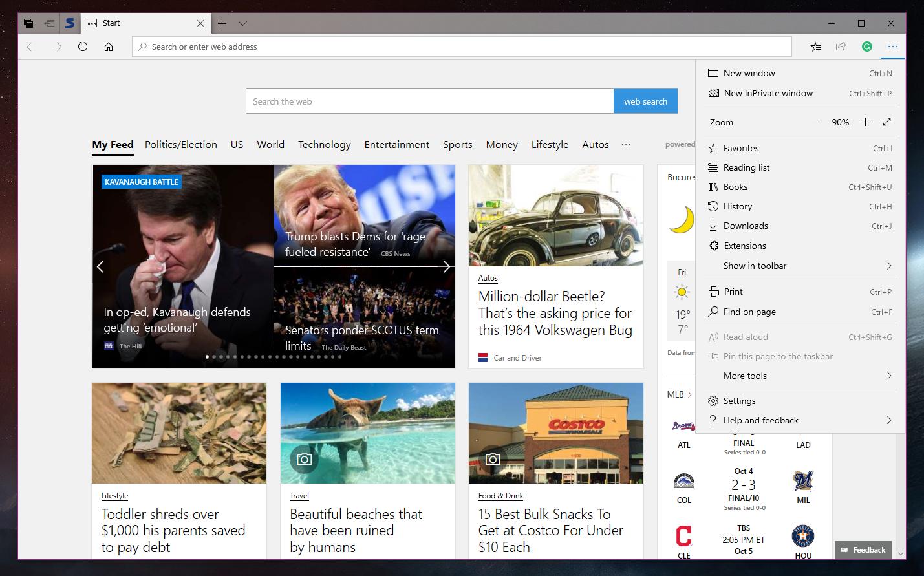This screenshot has height=576, width=924.
Task: Open Extensions from the menu
Action: 800,246
